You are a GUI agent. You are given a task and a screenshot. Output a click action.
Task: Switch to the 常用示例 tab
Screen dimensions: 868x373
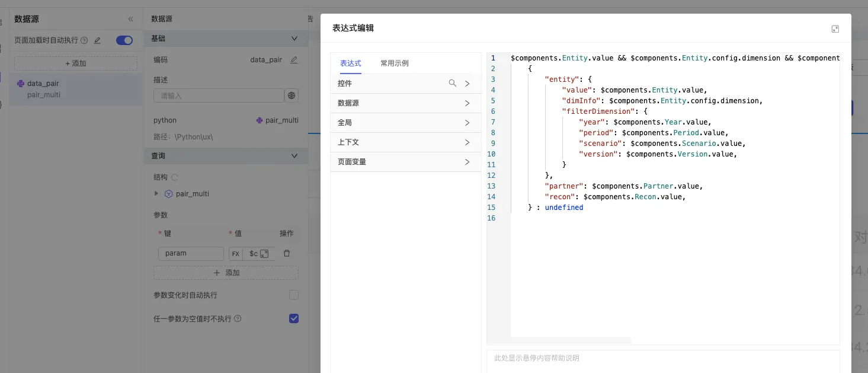click(x=395, y=63)
